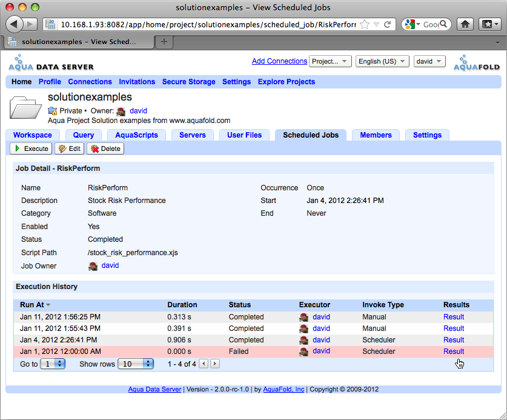Open Secure Storage in navigation bar

[x=189, y=82]
